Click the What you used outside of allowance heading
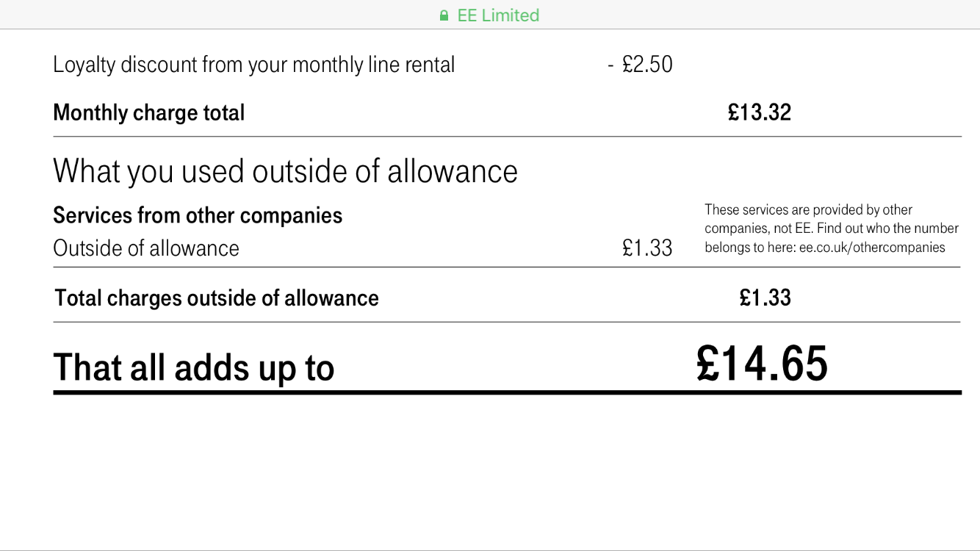The image size is (980, 551). pyautogui.click(x=285, y=171)
